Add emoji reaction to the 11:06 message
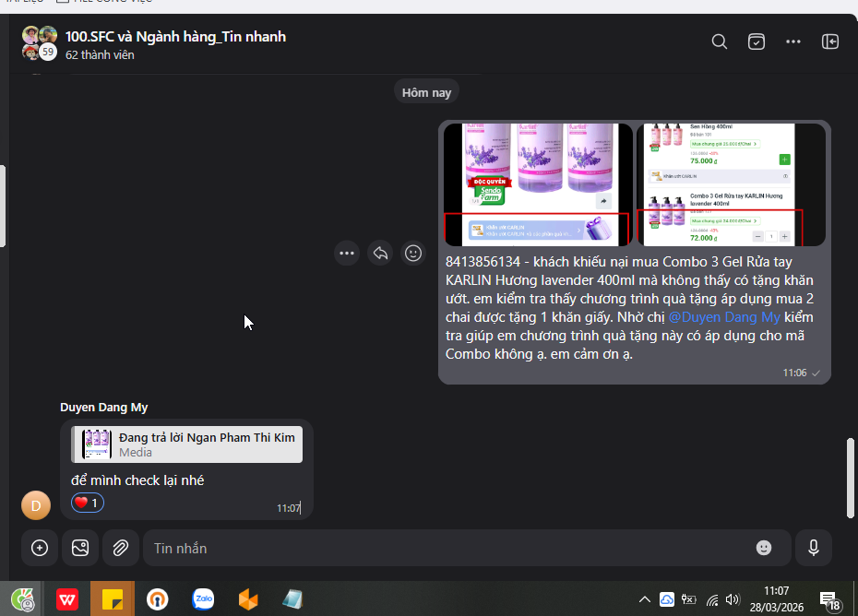 [x=413, y=254]
